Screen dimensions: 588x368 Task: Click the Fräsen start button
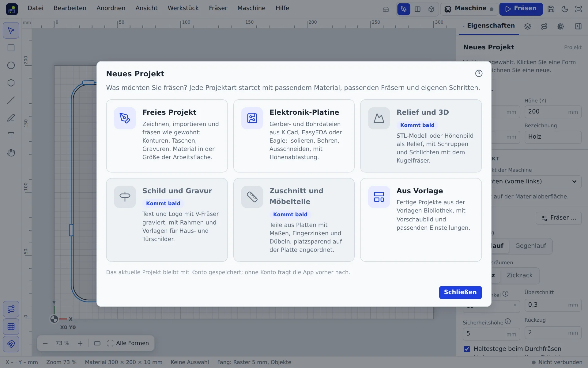click(521, 9)
